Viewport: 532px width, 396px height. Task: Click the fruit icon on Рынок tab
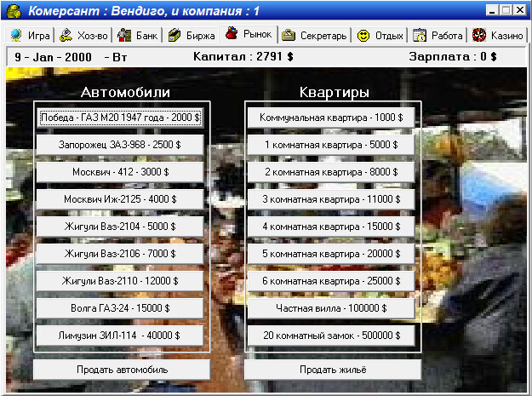[232, 33]
